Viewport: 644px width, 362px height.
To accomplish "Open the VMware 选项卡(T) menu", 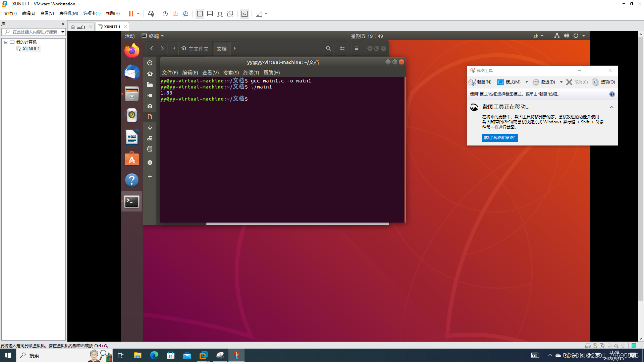I will pos(92,13).
